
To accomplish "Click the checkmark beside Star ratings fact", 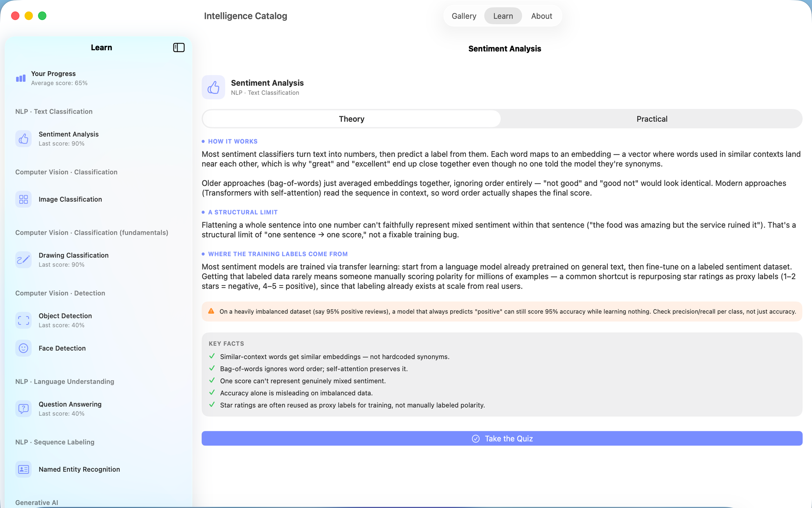I will (x=212, y=404).
